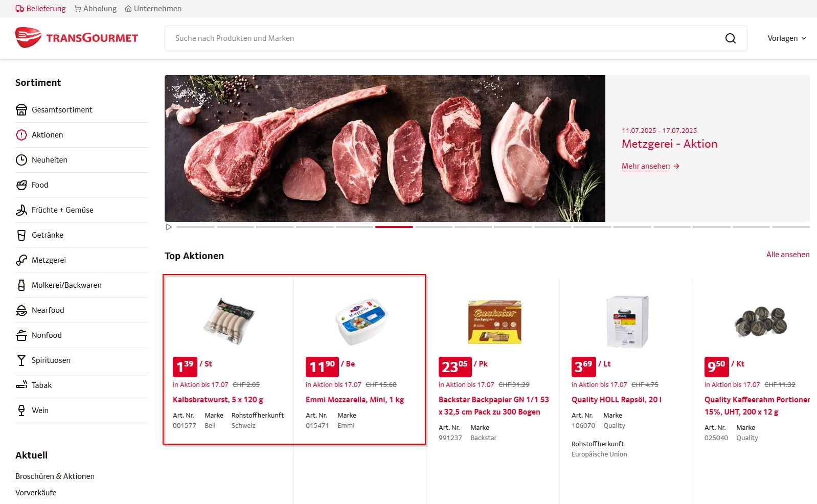817x504 pixels.
Task: Open the Emmi Mozzarella product thumbnail
Action: tap(361, 322)
